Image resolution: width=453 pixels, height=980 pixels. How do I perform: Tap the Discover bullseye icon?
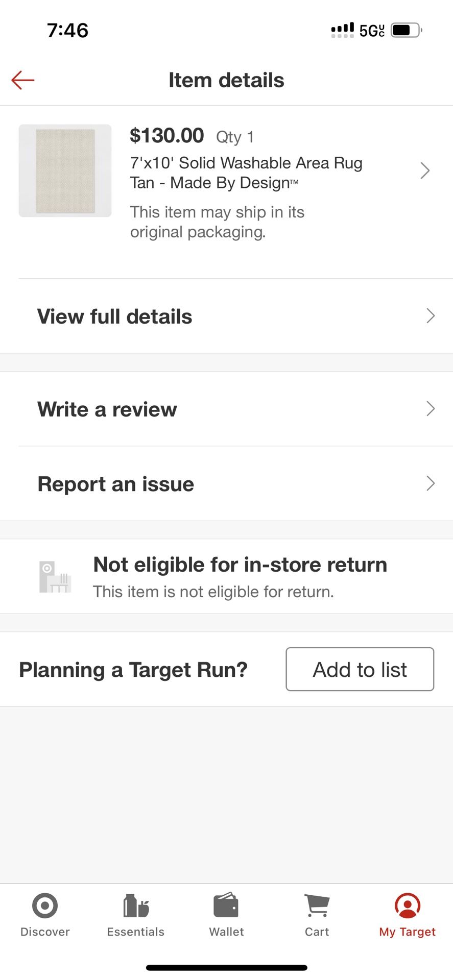pyautogui.click(x=45, y=905)
